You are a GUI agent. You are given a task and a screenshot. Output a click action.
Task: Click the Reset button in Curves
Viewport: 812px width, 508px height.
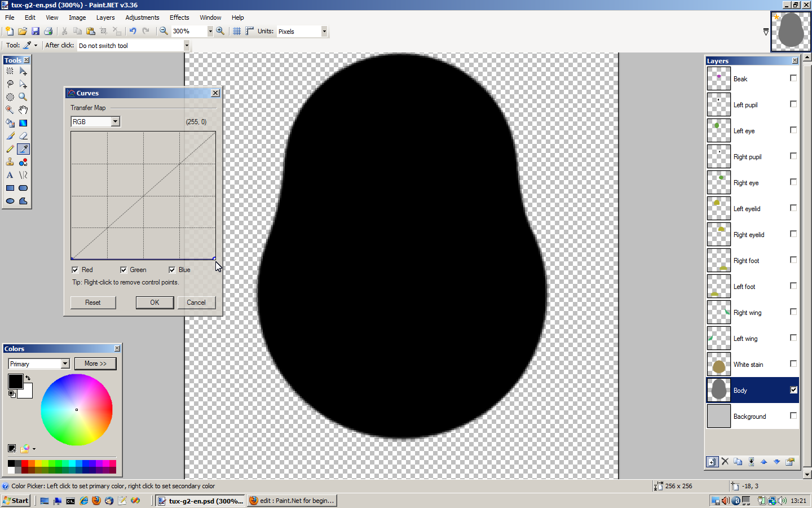tap(93, 303)
